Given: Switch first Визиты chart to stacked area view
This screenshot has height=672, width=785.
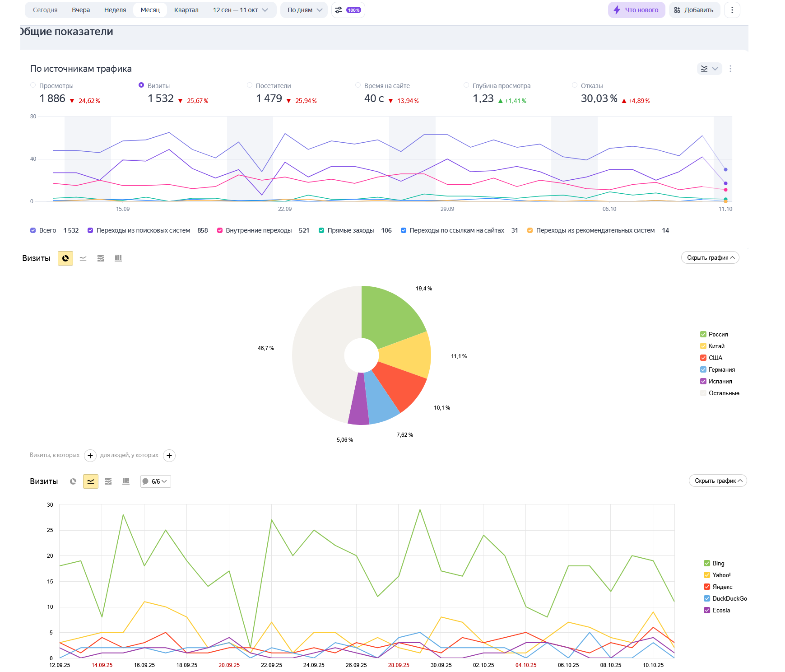Looking at the screenshot, I should pos(101,258).
